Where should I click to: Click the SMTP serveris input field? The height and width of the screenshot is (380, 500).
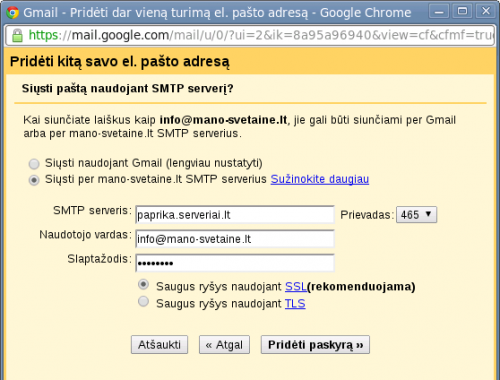[235, 215]
